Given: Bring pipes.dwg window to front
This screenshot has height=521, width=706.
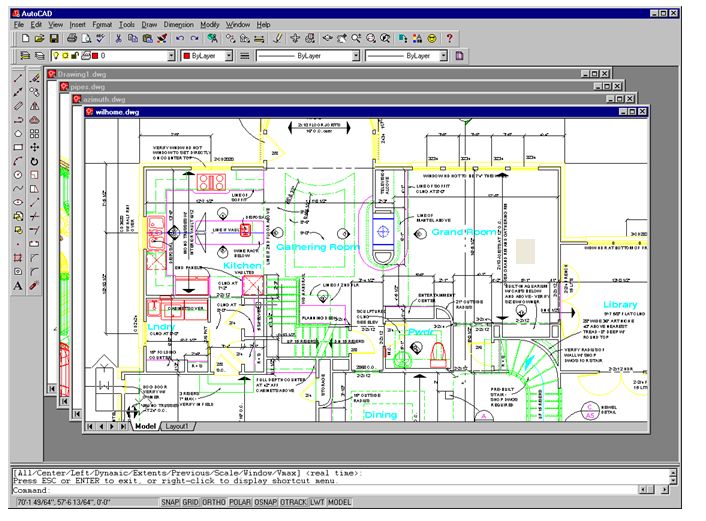Looking at the screenshot, I should 88,87.
